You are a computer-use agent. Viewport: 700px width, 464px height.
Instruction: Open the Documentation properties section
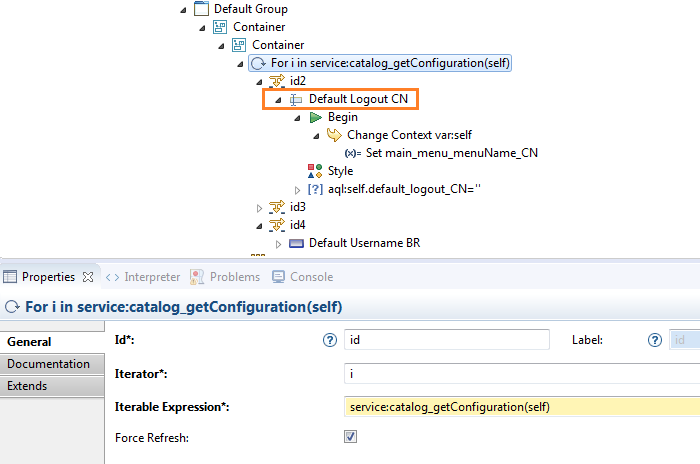[x=52, y=364]
